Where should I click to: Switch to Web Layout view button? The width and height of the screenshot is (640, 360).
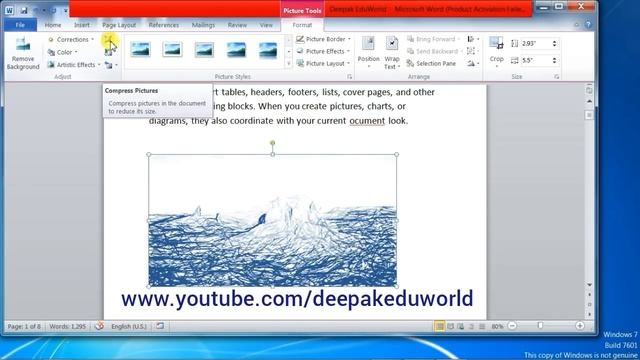461,326
